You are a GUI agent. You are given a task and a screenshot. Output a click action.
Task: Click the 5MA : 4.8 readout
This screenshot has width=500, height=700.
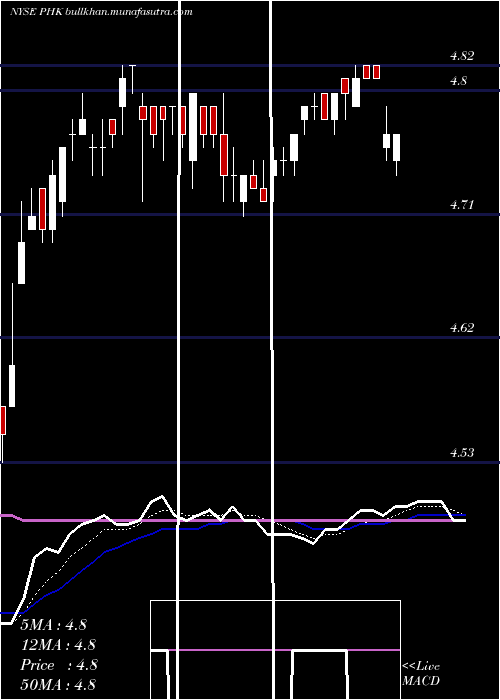54,625
